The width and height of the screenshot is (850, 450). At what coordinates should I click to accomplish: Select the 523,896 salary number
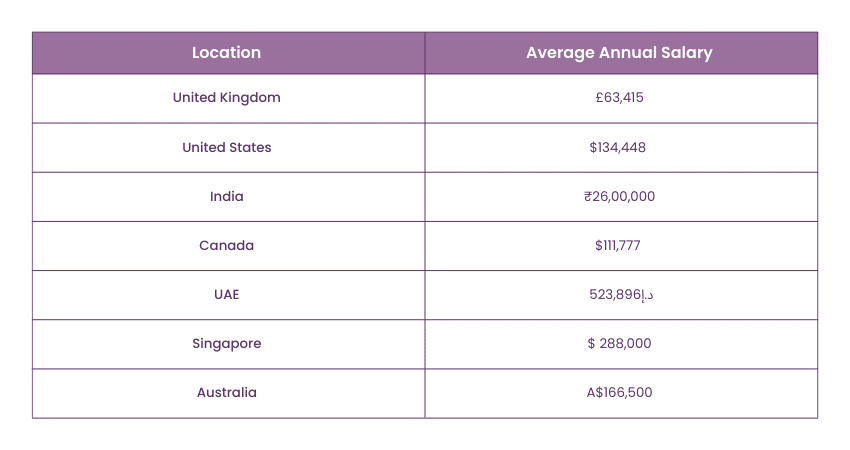pyautogui.click(x=612, y=294)
